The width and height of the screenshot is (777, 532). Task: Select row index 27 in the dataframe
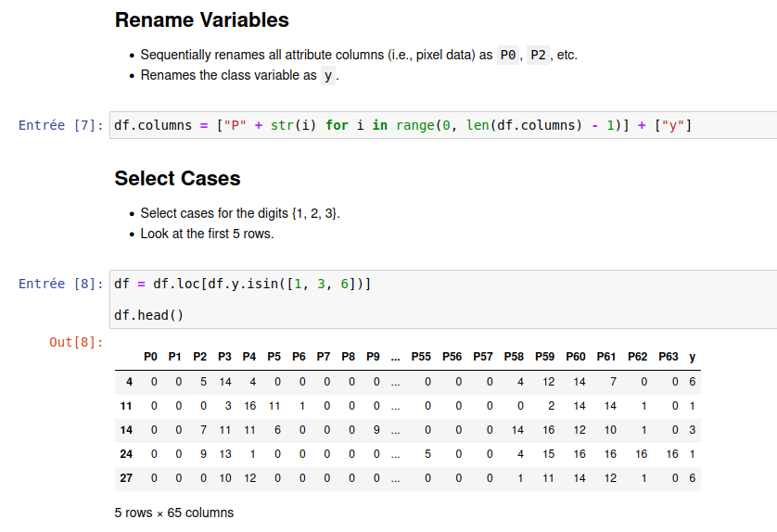click(x=126, y=478)
